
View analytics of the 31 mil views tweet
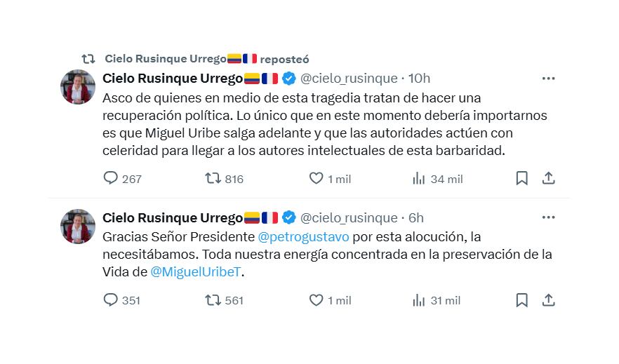click(x=419, y=300)
